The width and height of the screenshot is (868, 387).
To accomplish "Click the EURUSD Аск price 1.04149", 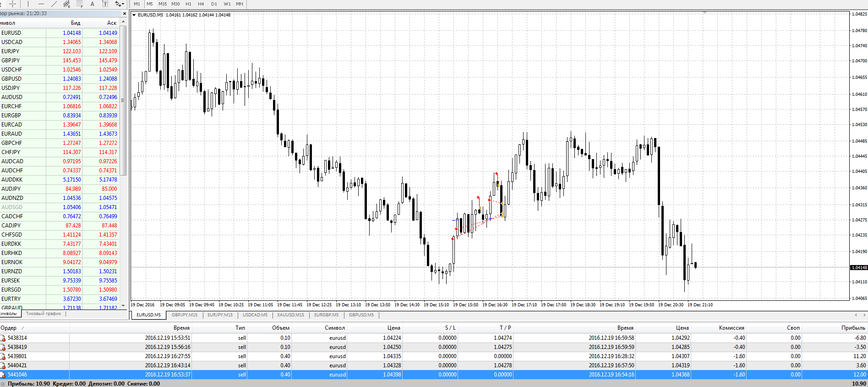I will click(108, 33).
